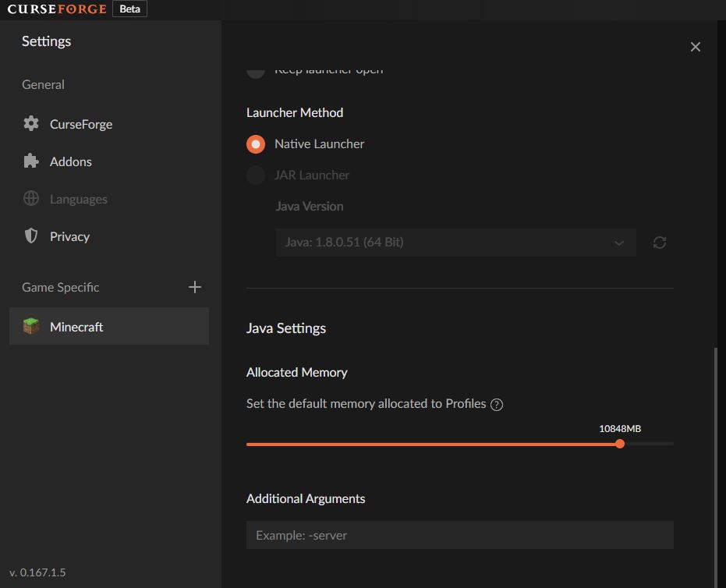Click the settings content vertical scrollbar
Image resolution: width=726 pixels, height=588 pixels.
(715, 468)
